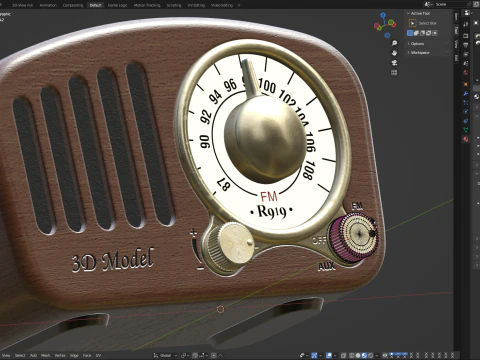
Task: Open the Tool sidebar tab
Action: [x=456, y=30]
